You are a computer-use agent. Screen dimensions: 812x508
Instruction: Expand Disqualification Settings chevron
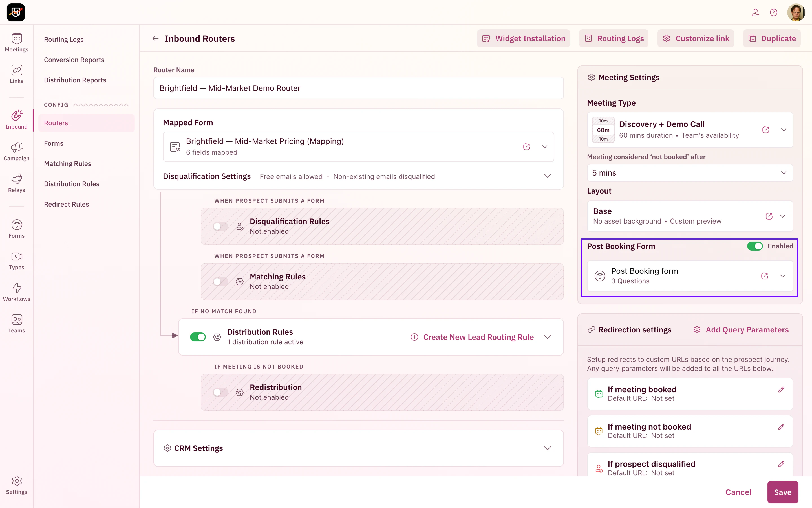click(x=548, y=176)
